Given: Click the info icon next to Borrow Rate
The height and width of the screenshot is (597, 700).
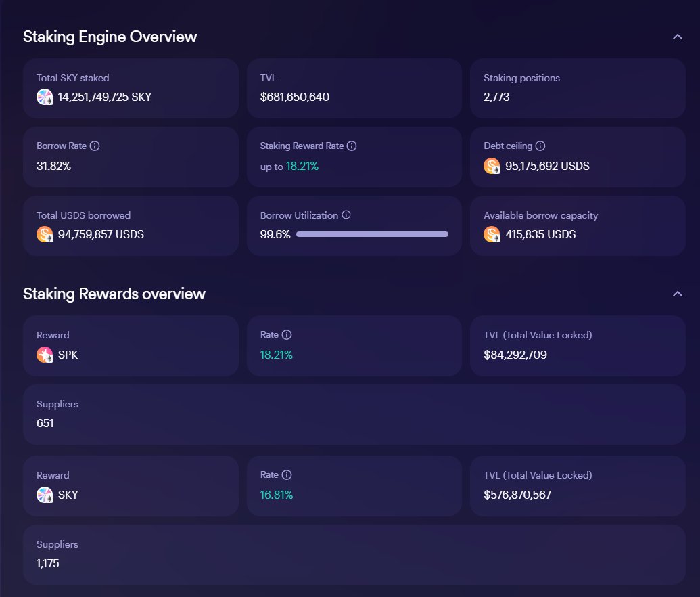Looking at the screenshot, I should click(x=95, y=146).
